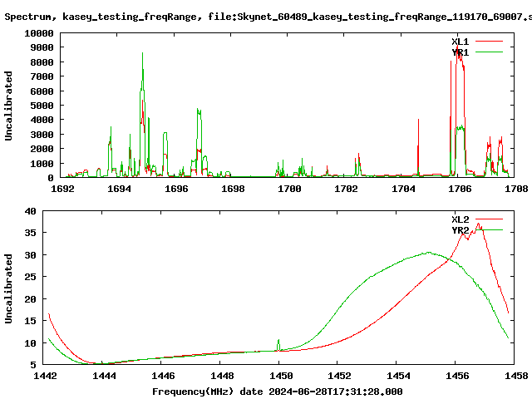Image resolution: width=532 pixels, height=399 pixels.
Task: Click the 3000 y-axis tick label
Action: point(42,135)
